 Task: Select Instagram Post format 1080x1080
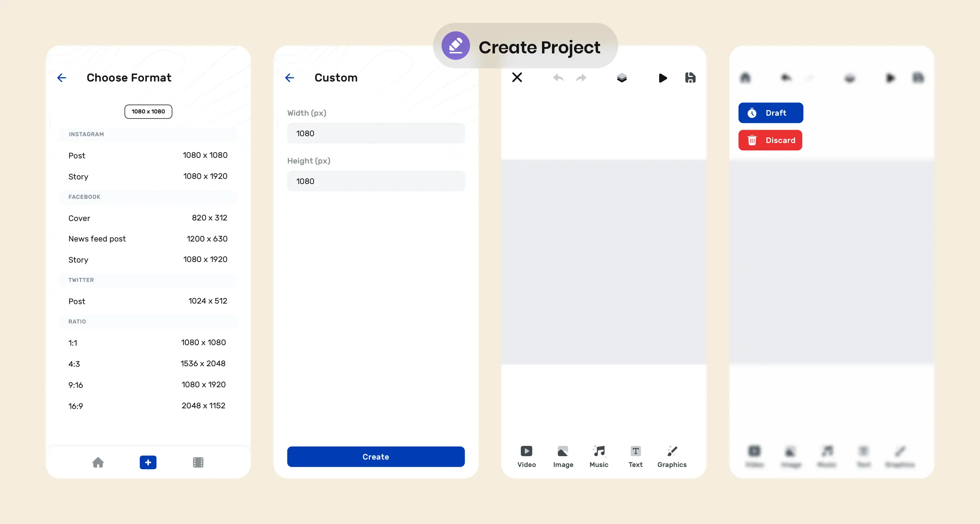[x=148, y=155]
